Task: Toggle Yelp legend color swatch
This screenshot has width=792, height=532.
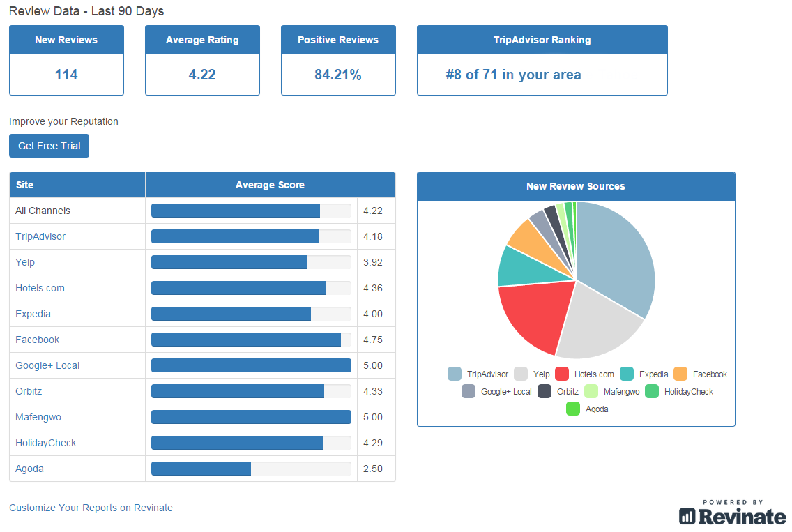Action: (521, 374)
